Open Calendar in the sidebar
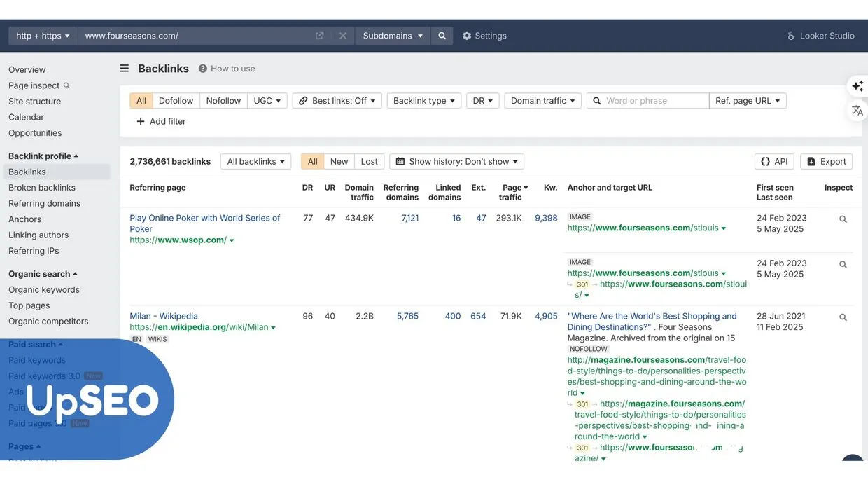This screenshot has width=868, height=489. point(27,117)
